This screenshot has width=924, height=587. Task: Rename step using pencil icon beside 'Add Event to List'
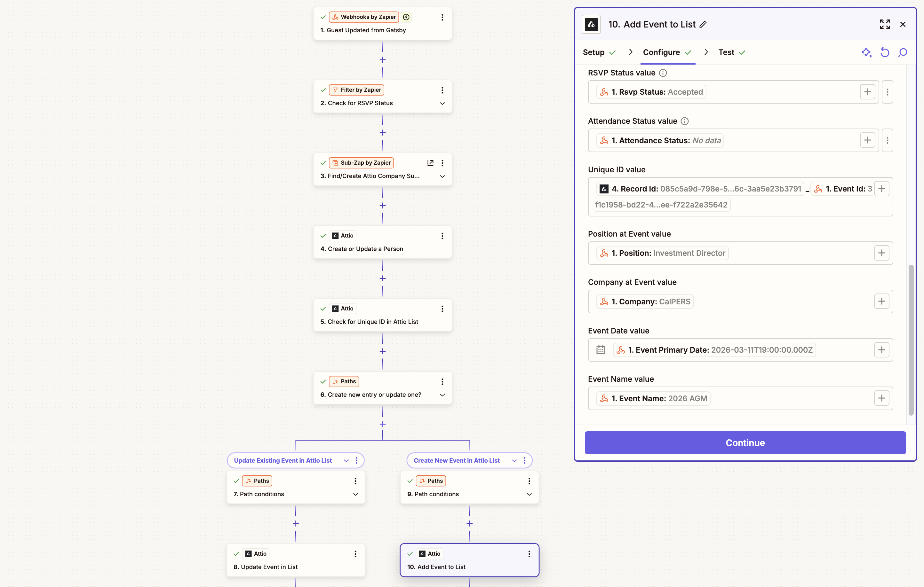click(x=703, y=24)
